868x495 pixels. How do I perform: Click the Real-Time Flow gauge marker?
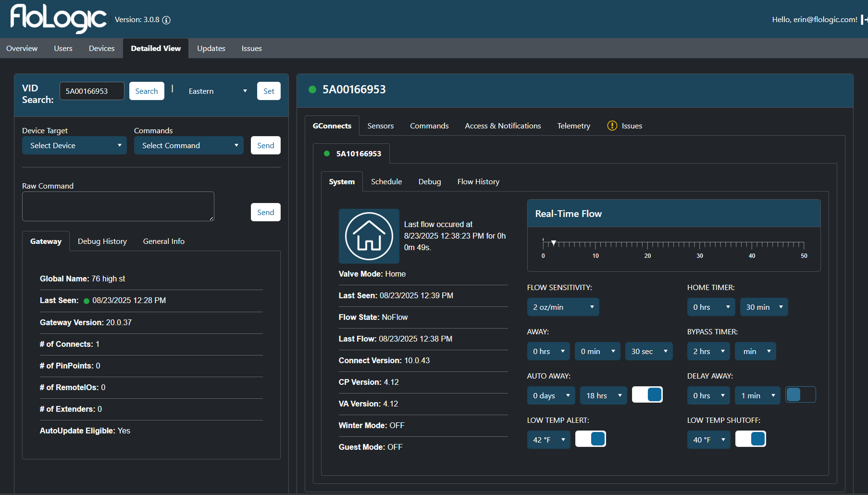click(553, 242)
